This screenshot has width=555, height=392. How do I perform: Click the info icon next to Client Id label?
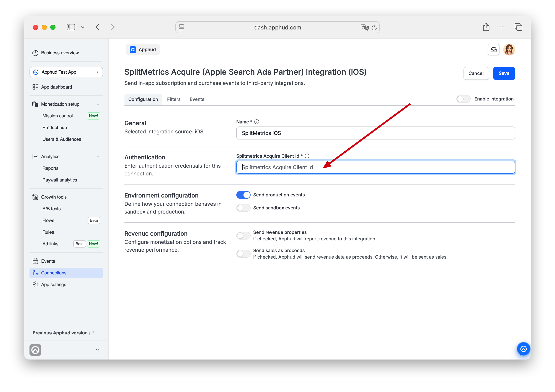pos(307,156)
